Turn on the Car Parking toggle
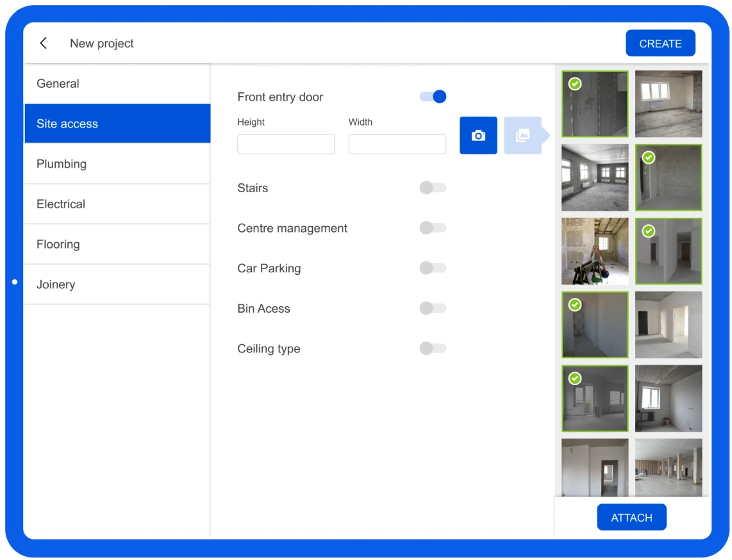This screenshot has height=560, width=732. coord(433,268)
